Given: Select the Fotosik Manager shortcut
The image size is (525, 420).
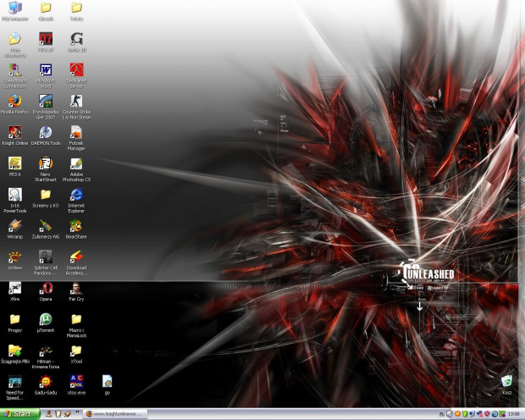Looking at the screenshot, I should pyautogui.click(x=77, y=138).
